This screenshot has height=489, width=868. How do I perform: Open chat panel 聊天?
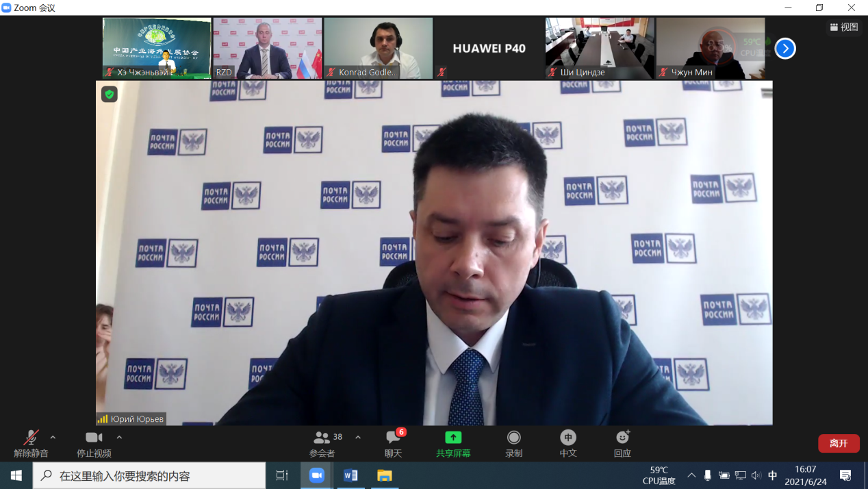point(394,444)
